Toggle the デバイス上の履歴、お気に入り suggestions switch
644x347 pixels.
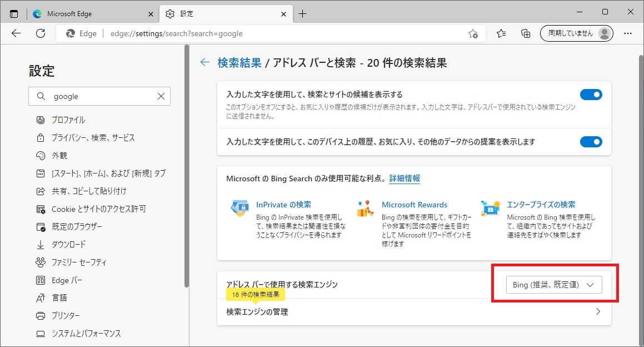click(591, 142)
